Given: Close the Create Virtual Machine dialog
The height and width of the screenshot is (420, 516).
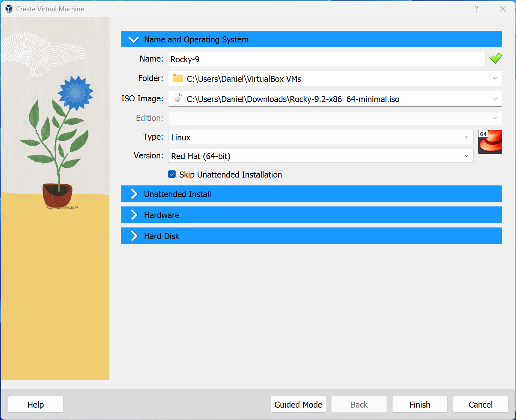Looking at the screenshot, I should tap(502, 9).
